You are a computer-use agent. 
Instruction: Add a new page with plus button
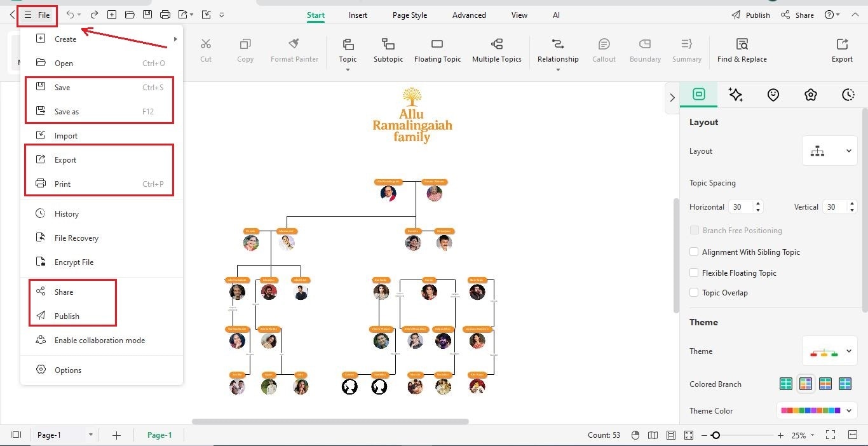coord(116,435)
